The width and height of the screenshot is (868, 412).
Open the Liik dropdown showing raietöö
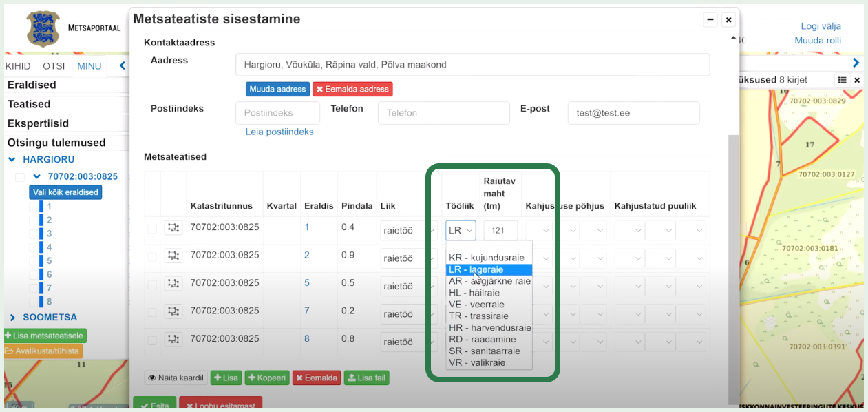pos(408,230)
